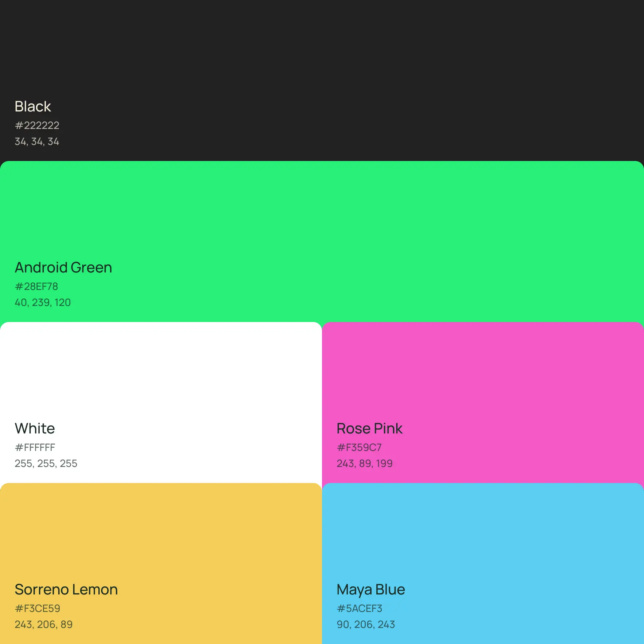This screenshot has width=644, height=644.
Task: Click the RGB value 243, 206, 89
Action: coord(44,624)
